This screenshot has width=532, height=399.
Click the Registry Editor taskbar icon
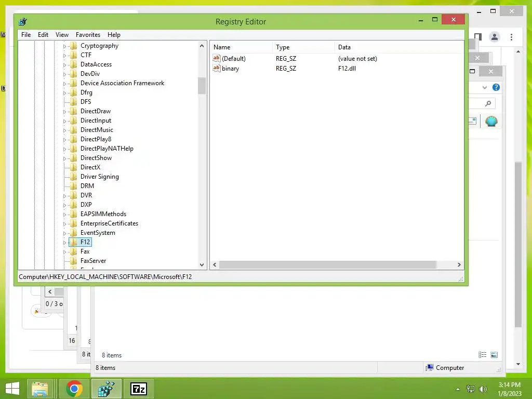(x=106, y=389)
